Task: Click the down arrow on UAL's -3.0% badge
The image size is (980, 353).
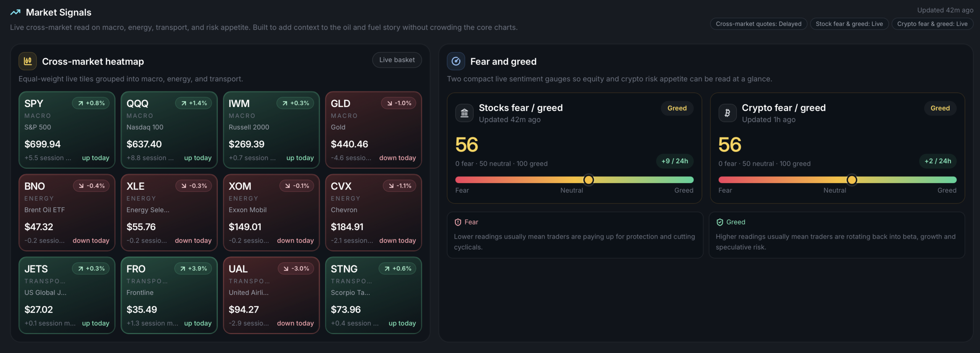Action: click(286, 269)
